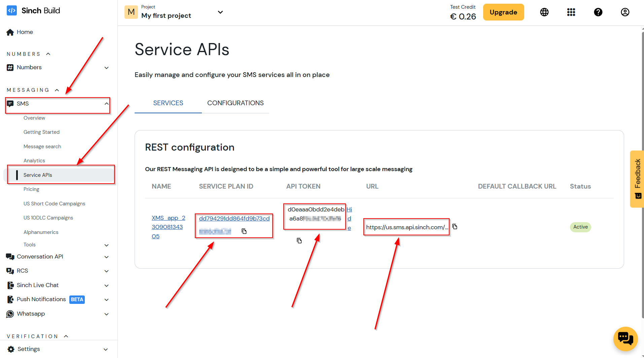Expand the Conversation API chevron
The image size is (644, 358).
tap(106, 257)
